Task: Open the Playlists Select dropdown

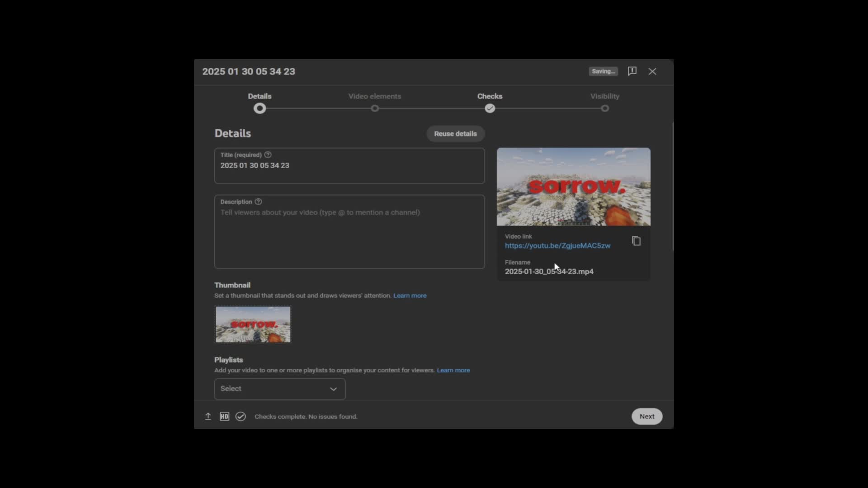Action: [279, 389]
